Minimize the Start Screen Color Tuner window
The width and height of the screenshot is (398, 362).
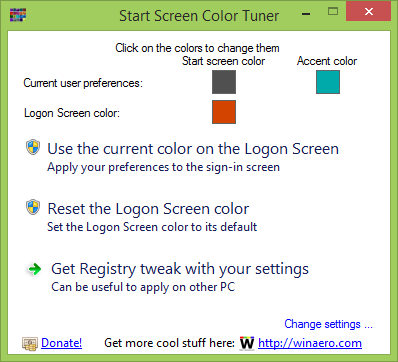pos(306,14)
